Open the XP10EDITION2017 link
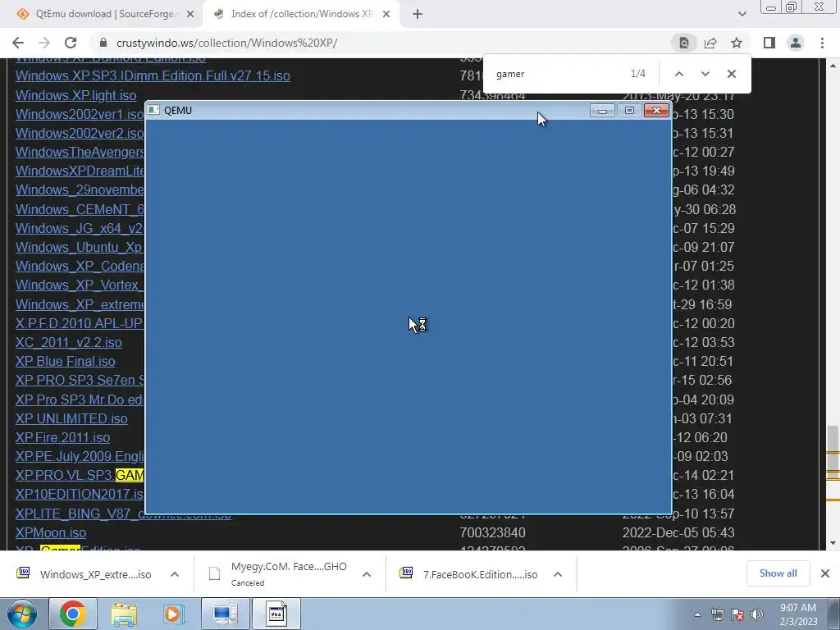Viewport: 840px width, 630px height. 80,494
